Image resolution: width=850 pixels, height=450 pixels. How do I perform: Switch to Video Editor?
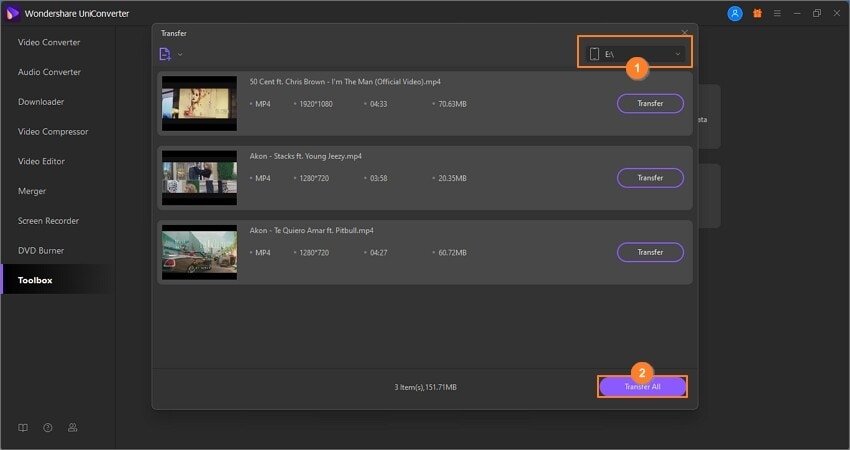pos(41,162)
